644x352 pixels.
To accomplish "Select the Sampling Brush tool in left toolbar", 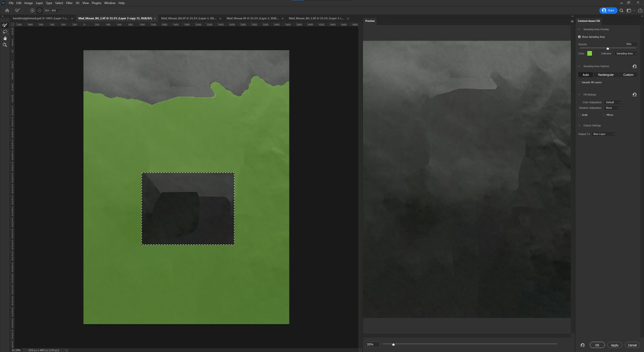I will point(5,25).
